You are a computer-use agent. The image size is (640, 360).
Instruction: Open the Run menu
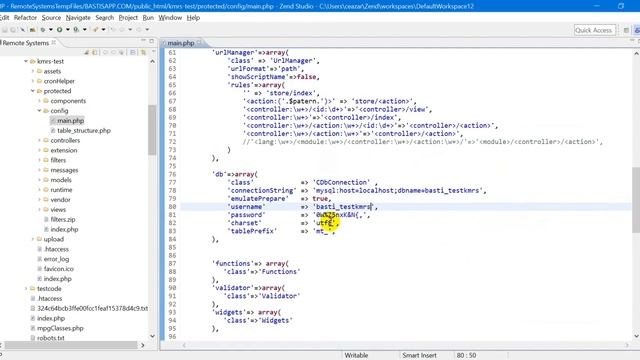[148, 18]
